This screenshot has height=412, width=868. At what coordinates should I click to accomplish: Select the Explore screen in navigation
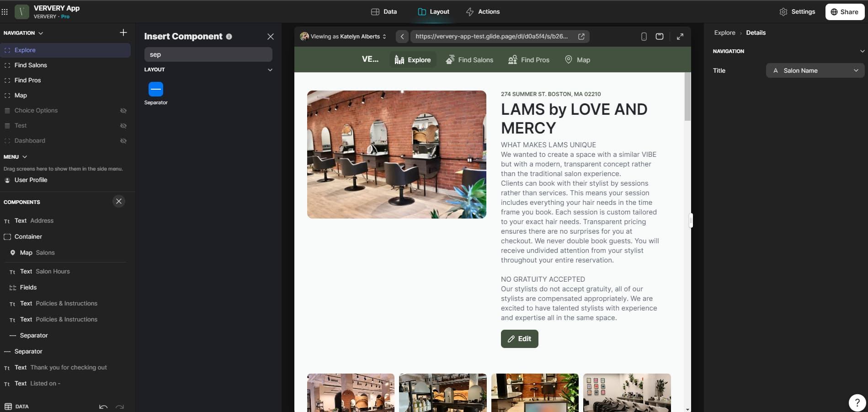tap(65, 50)
